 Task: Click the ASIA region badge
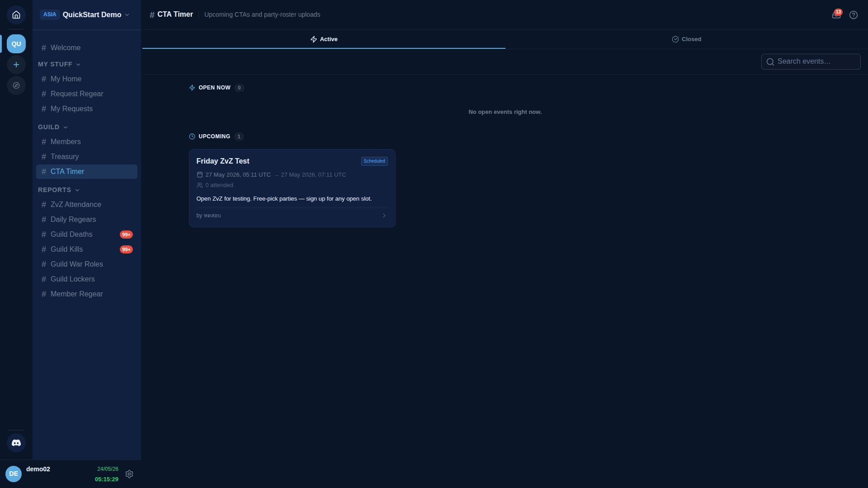pos(50,14)
